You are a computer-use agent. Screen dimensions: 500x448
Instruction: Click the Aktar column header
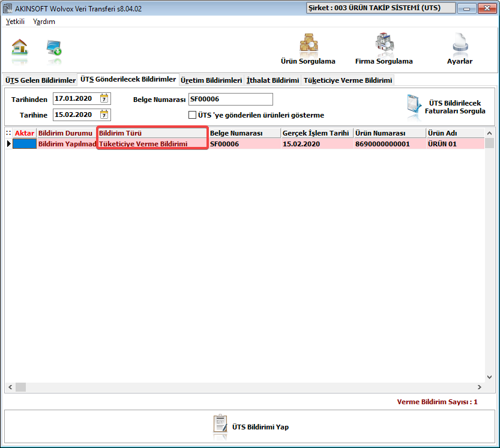pos(25,133)
